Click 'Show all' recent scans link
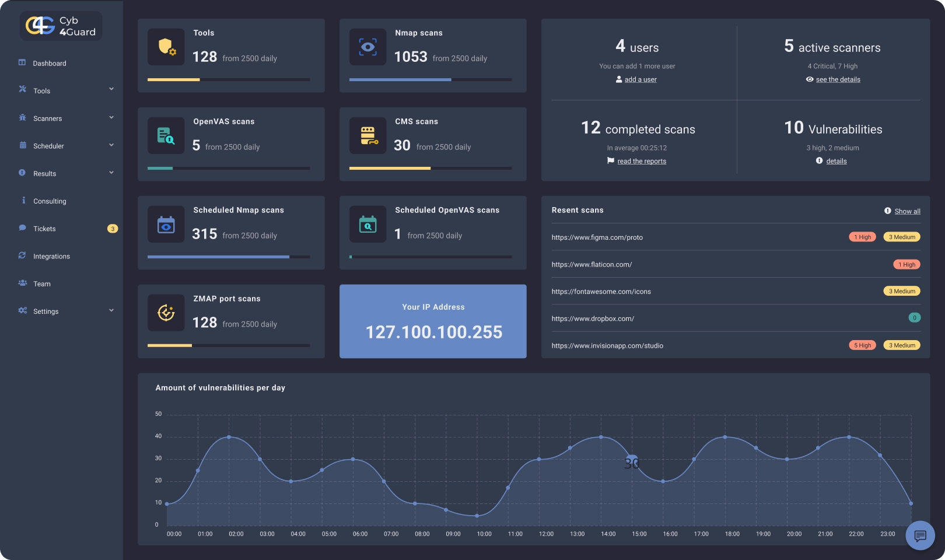 click(x=907, y=211)
